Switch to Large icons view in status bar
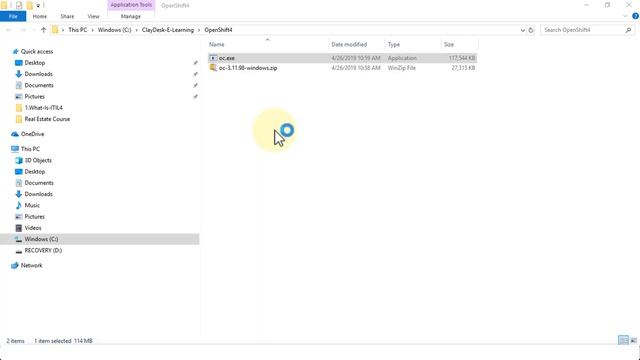This screenshot has height=360, width=640. tap(633, 340)
